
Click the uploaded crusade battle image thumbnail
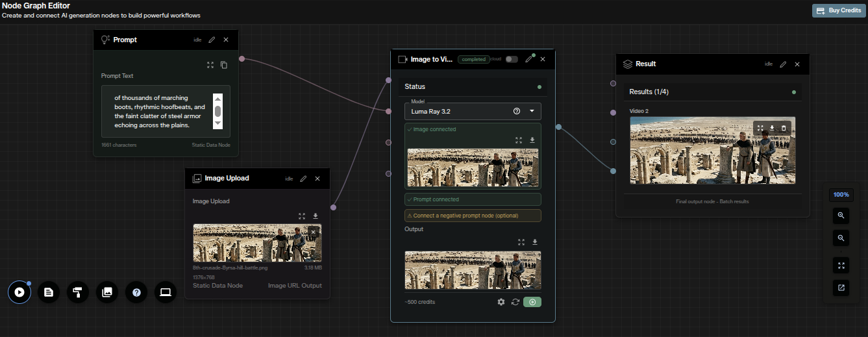pyautogui.click(x=257, y=243)
